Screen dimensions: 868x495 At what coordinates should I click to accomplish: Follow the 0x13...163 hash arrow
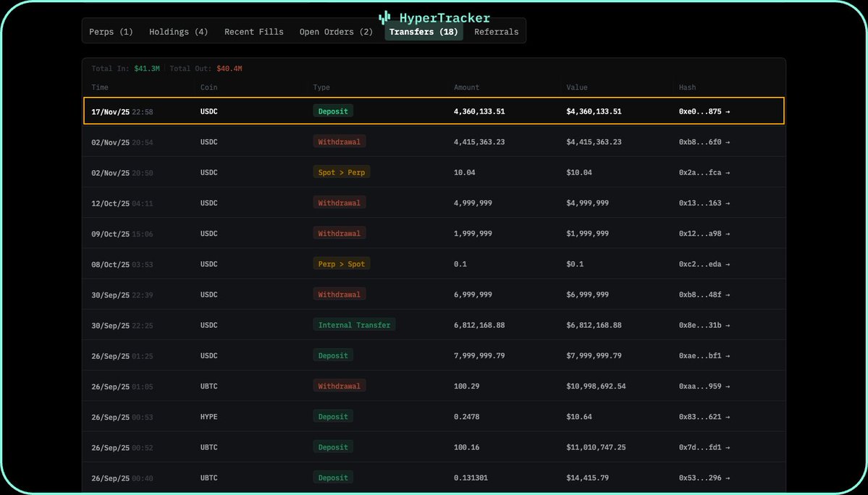(x=727, y=203)
